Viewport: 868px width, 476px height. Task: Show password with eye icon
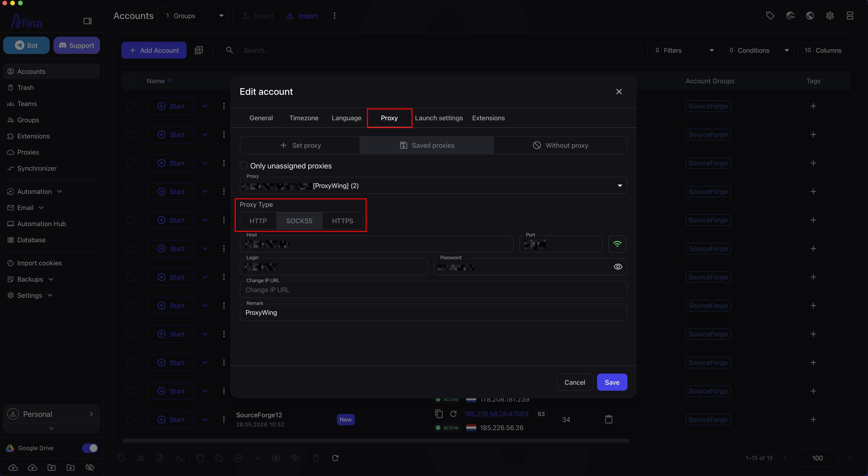(618, 267)
